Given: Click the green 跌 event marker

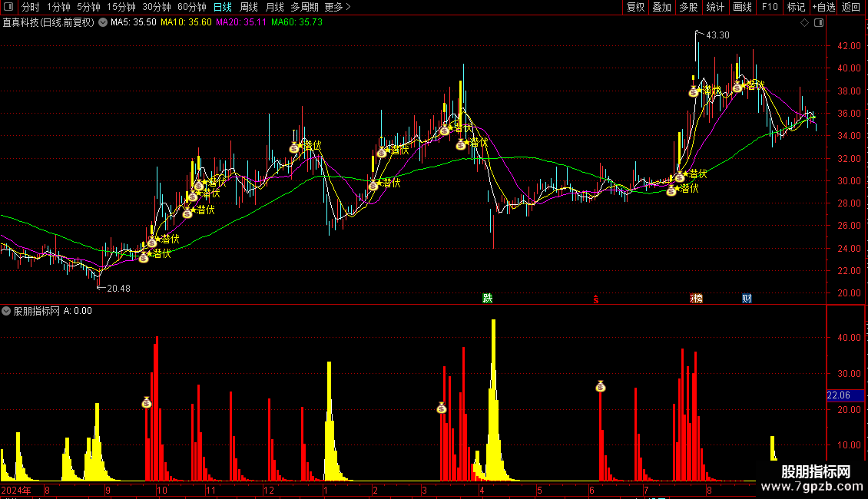Looking at the screenshot, I should click(487, 299).
